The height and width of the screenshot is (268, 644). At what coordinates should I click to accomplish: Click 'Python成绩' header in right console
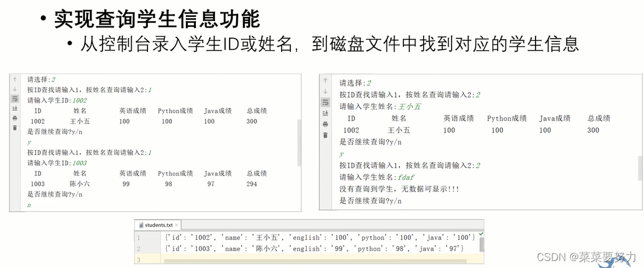click(507, 119)
